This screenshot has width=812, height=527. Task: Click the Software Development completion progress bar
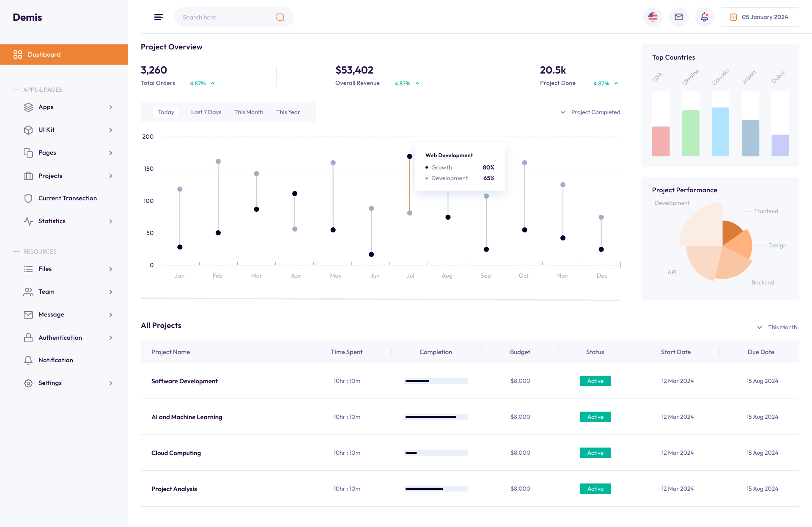[436, 380]
